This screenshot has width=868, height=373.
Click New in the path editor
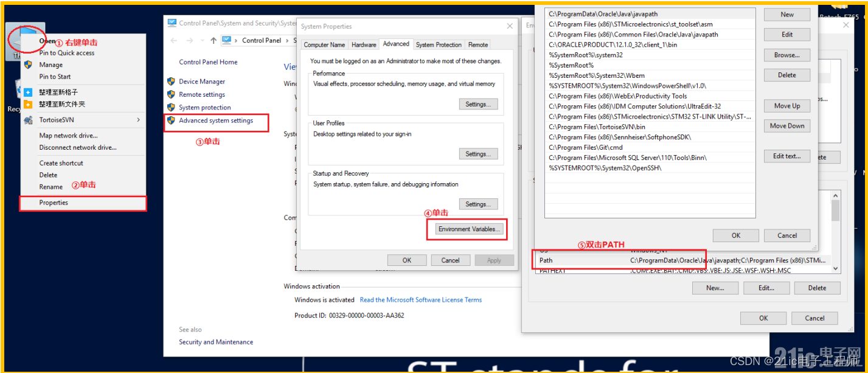[x=787, y=15]
